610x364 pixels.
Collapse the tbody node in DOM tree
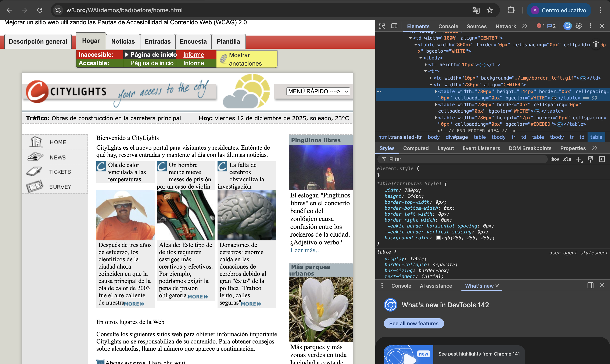pos(421,58)
